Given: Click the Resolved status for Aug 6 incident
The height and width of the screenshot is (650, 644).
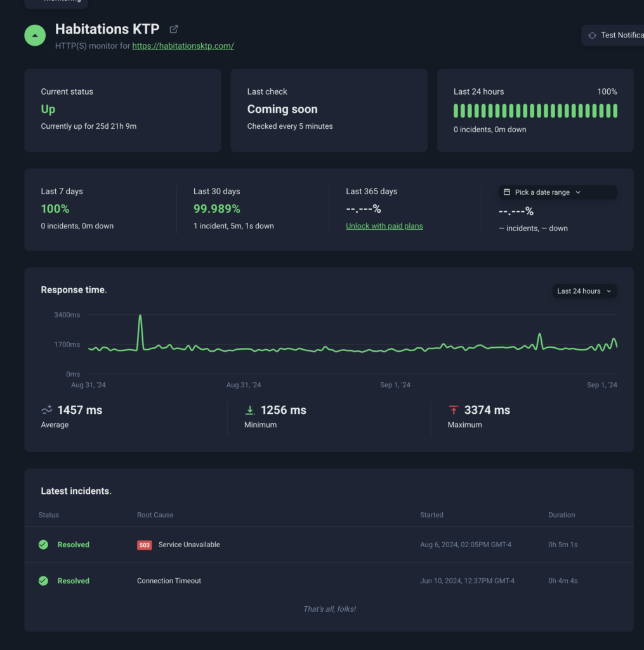Looking at the screenshot, I should 73,545.
